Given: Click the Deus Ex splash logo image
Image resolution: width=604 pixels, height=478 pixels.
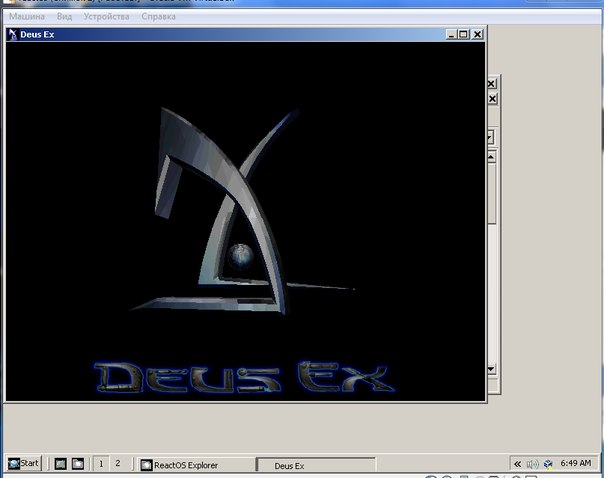Looking at the screenshot, I should (x=245, y=221).
